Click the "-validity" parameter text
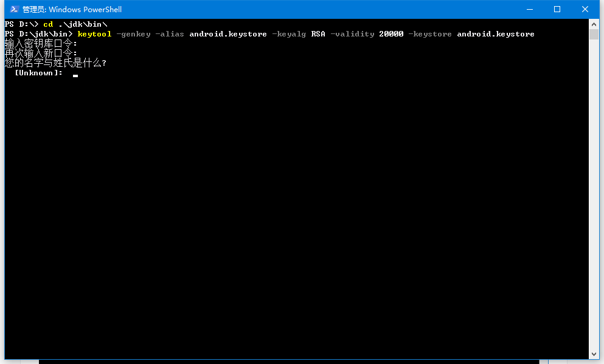 [352, 34]
